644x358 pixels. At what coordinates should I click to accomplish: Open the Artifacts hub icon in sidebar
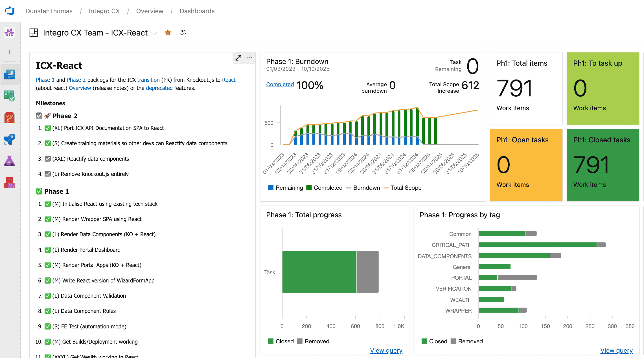tap(10, 183)
